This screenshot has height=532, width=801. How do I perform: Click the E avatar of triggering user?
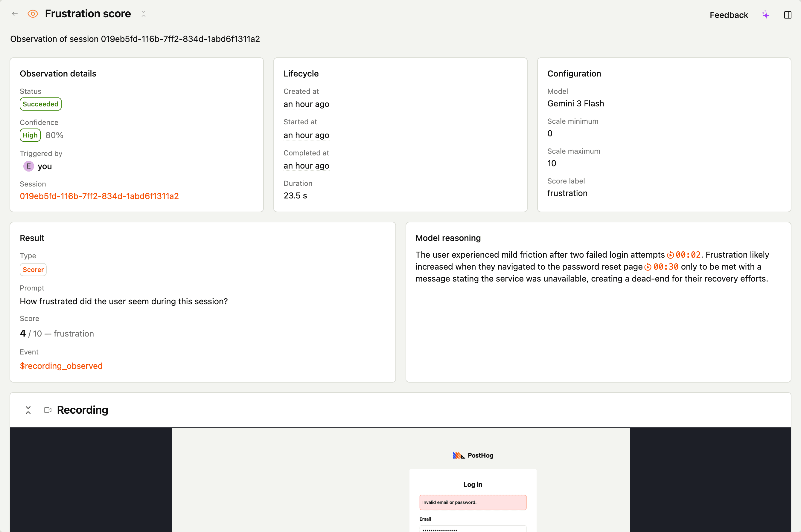(x=28, y=166)
